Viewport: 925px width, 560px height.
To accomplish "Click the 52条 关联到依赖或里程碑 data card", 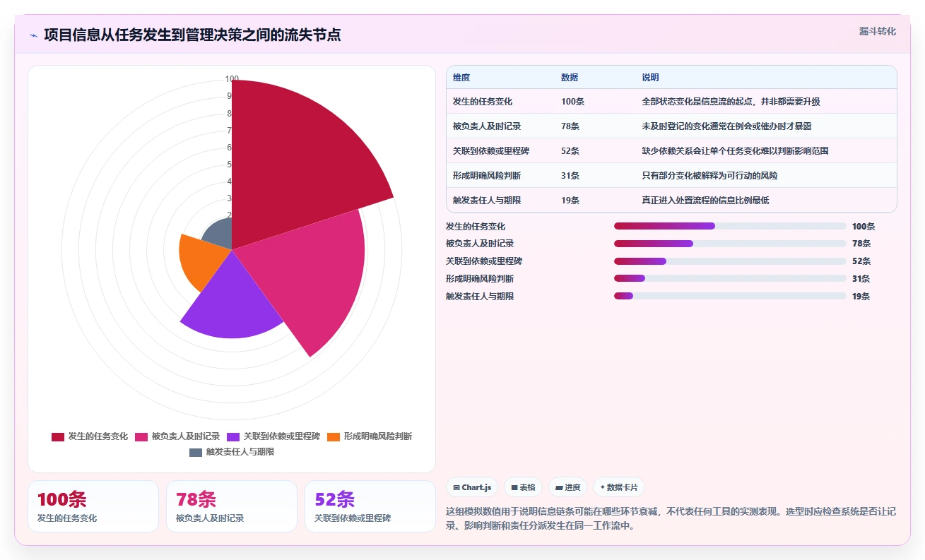I will [370, 506].
